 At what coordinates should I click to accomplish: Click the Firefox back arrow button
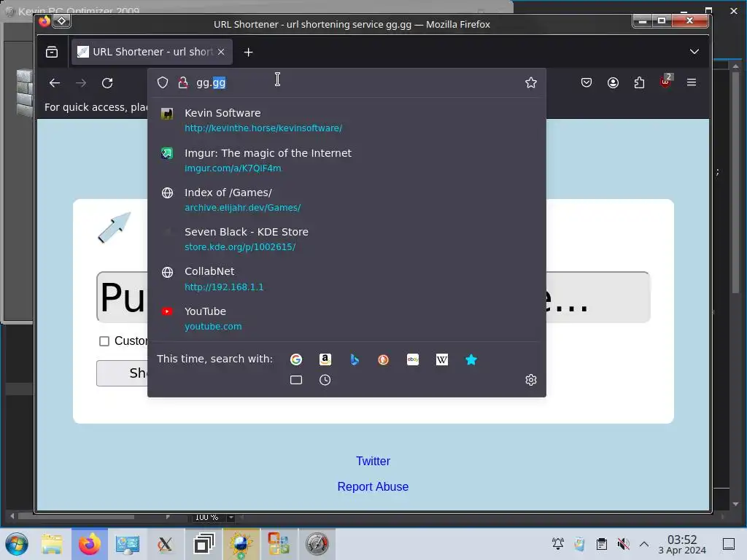54,83
